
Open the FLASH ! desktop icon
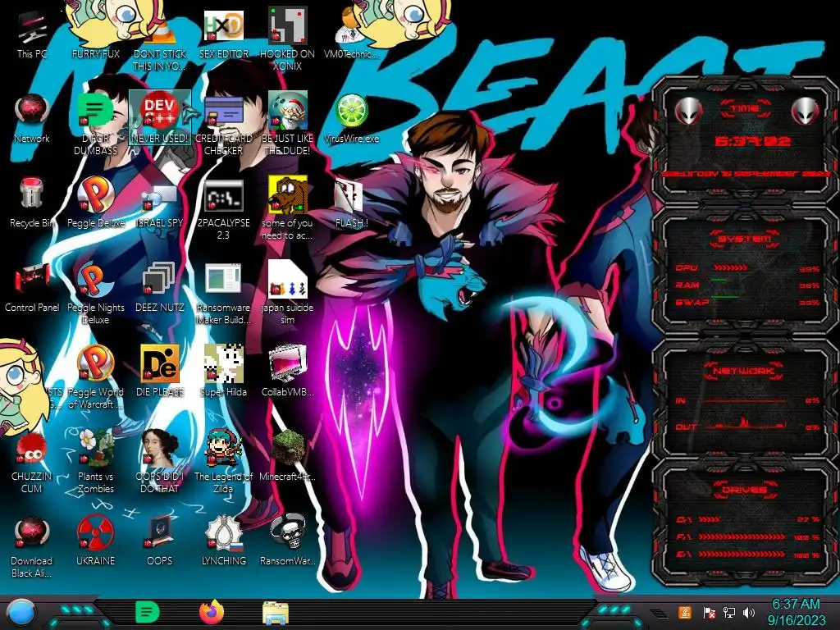point(351,203)
